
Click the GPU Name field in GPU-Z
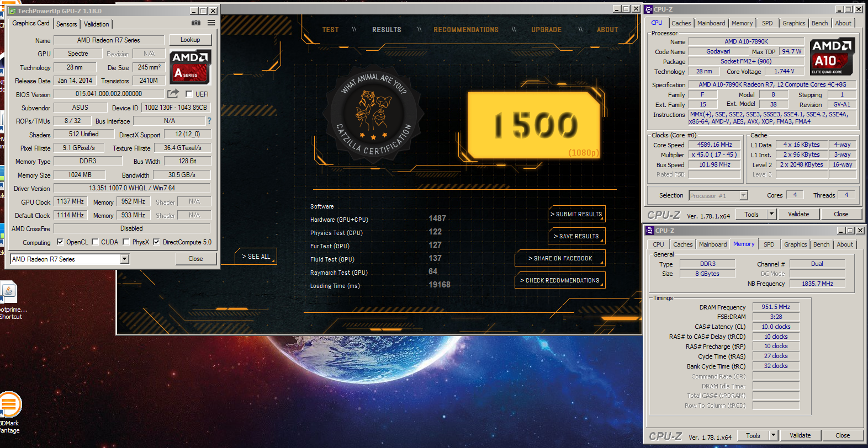click(x=109, y=40)
